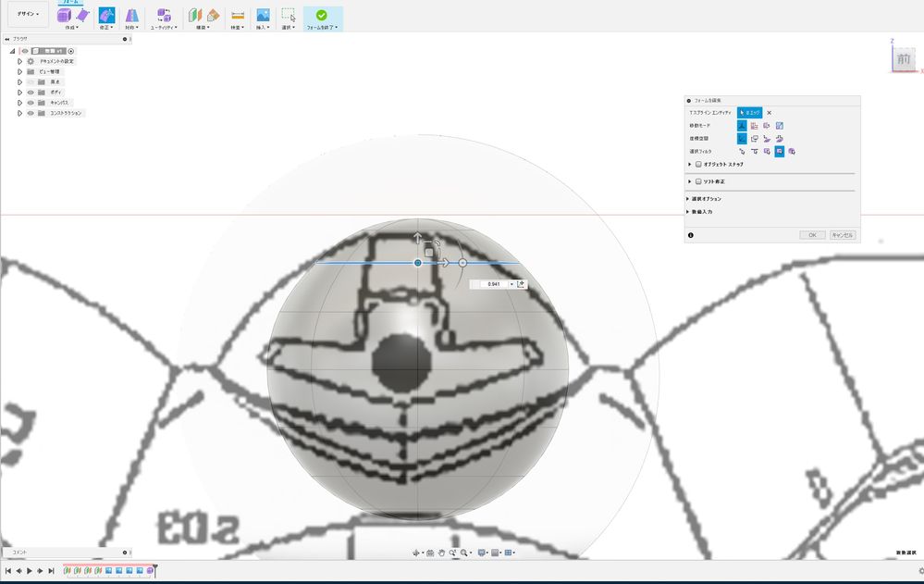Image resolution: width=924 pixels, height=584 pixels.
Task: Select the Offset Plane construct icon
Action: coord(194,16)
